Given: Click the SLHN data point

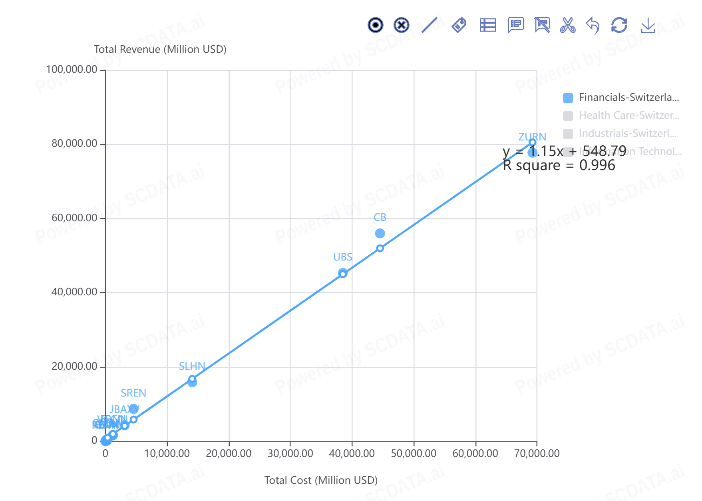Looking at the screenshot, I should coord(192,382).
